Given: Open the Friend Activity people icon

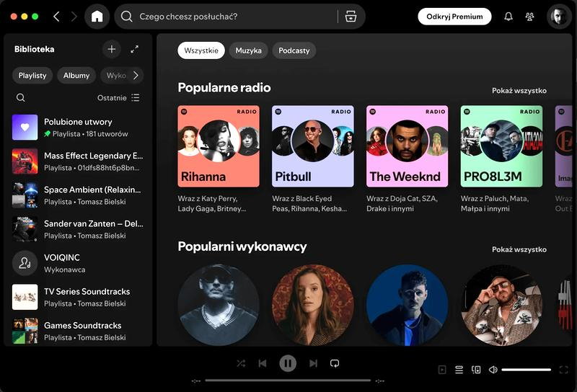Looking at the screenshot, I should click(x=529, y=17).
